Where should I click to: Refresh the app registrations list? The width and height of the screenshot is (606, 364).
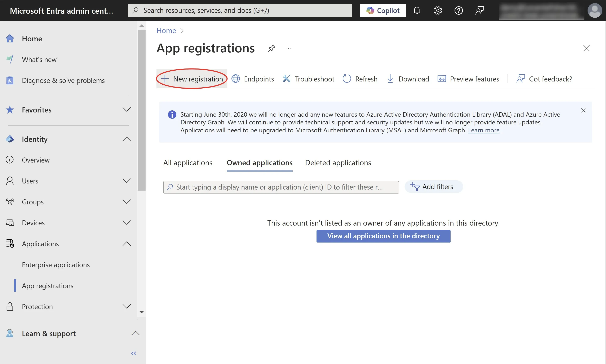click(360, 79)
